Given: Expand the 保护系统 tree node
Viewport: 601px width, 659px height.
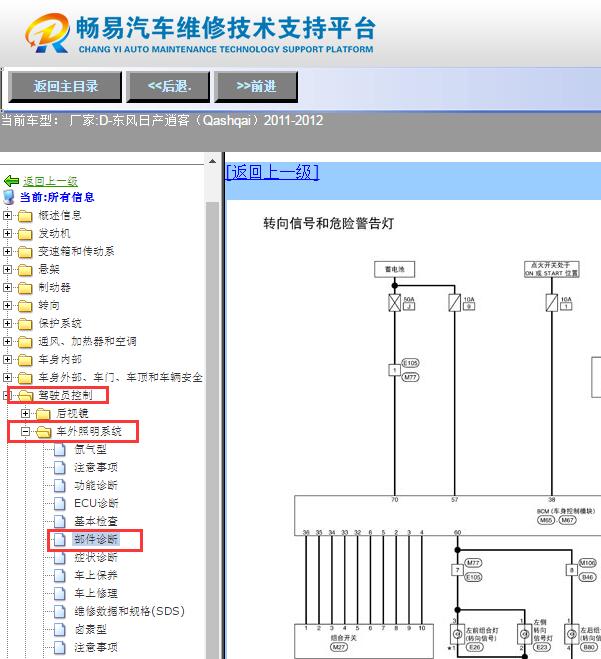Looking at the screenshot, I should [x=7, y=324].
